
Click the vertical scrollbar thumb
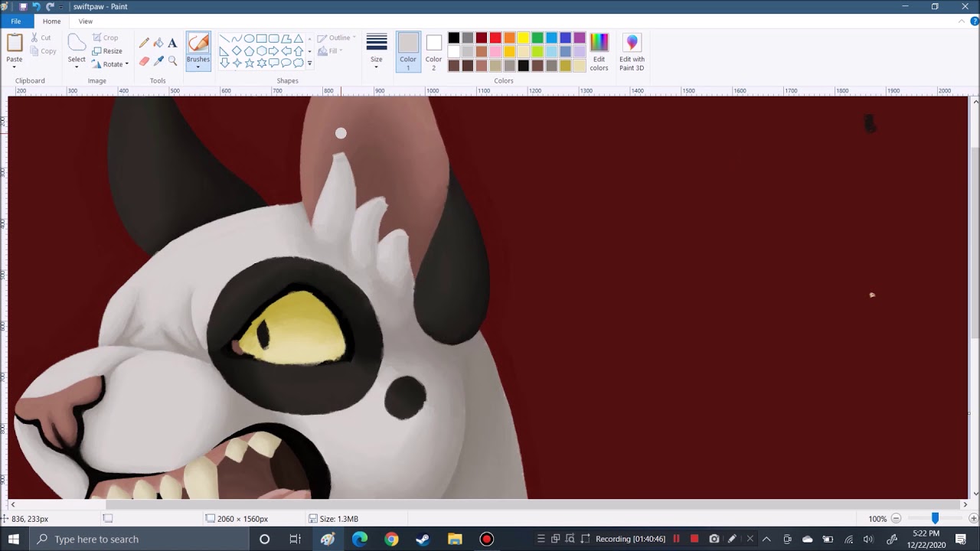click(x=975, y=241)
